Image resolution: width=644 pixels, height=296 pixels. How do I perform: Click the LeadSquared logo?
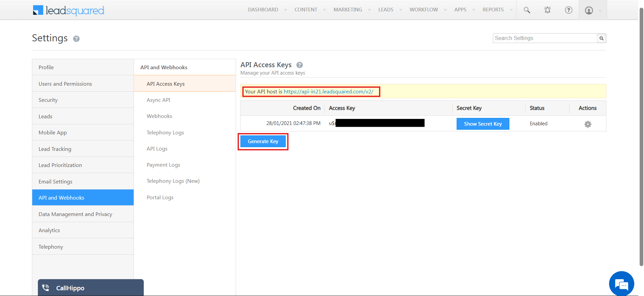pos(68,10)
